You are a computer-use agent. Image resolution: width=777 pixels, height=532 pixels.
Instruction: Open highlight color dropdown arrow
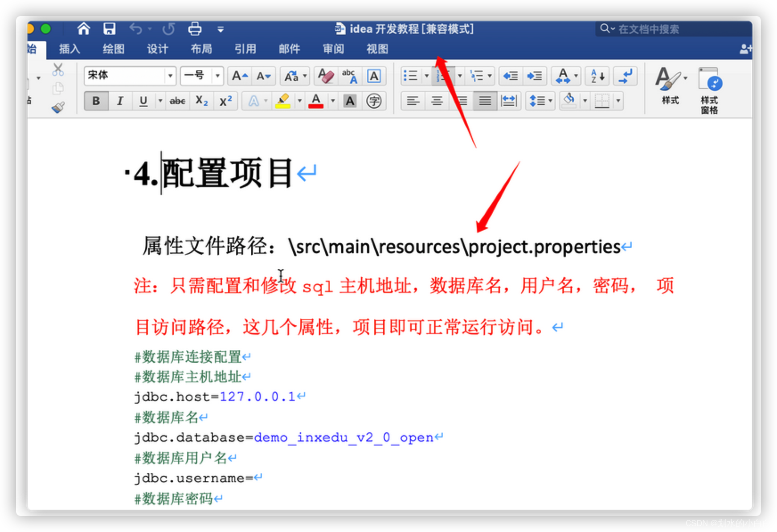[299, 101]
